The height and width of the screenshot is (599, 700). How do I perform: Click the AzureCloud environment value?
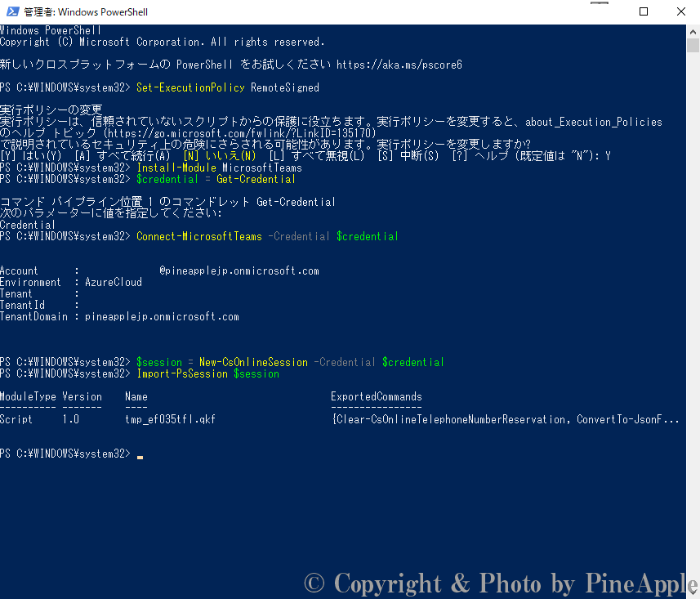pyautogui.click(x=114, y=282)
